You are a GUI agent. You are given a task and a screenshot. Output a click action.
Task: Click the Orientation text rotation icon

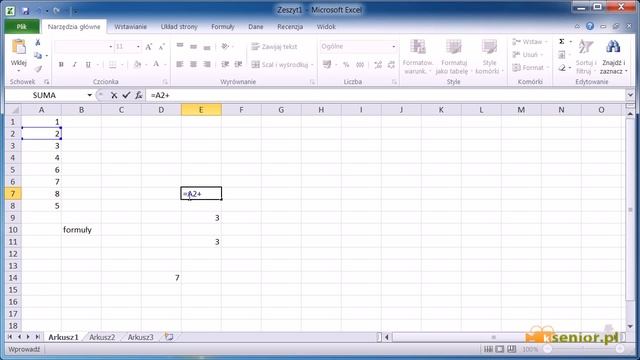point(225,47)
